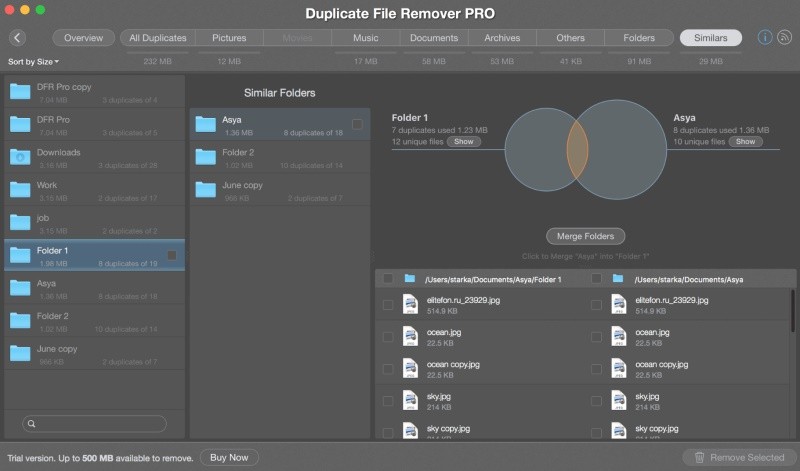Show unique files of Folder 1

point(464,141)
